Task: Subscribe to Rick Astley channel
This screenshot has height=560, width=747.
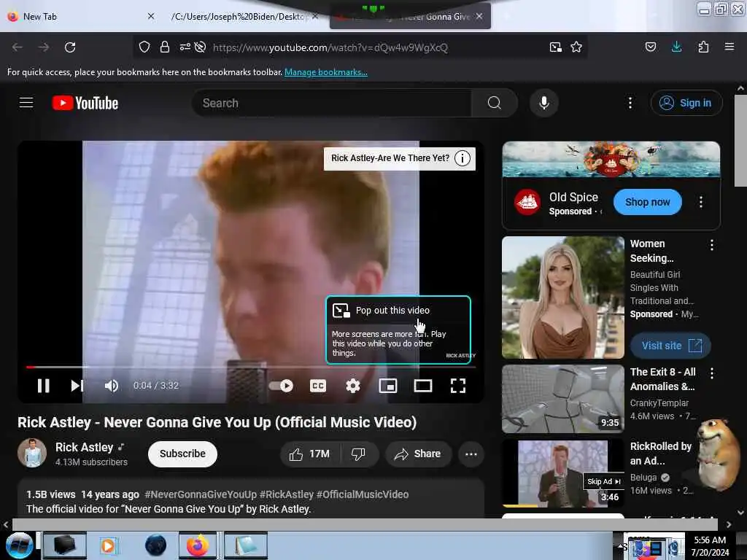Action: (x=182, y=454)
